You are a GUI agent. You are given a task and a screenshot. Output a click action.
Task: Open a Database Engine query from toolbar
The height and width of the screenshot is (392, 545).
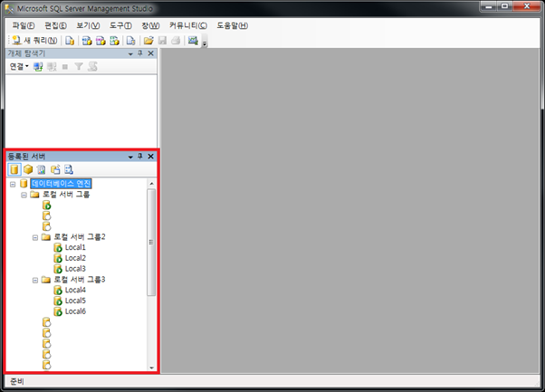click(70, 41)
